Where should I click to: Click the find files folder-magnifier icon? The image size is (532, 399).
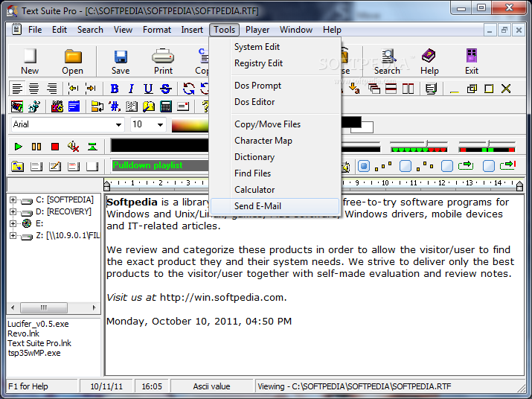tap(149, 106)
